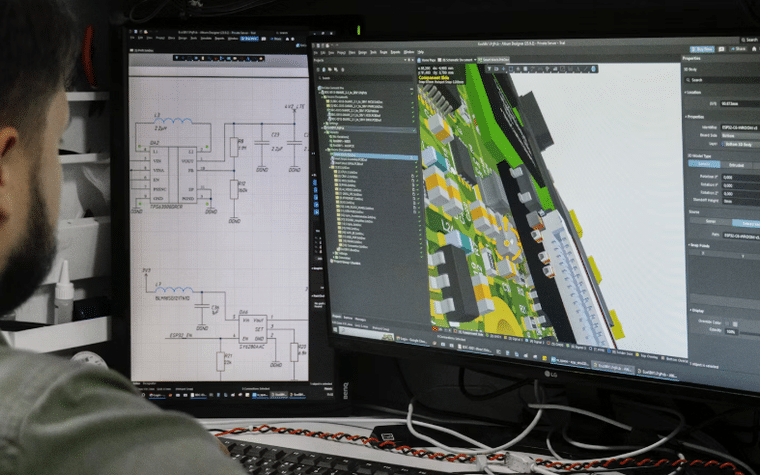Click the last icon in the schematic active bar

(261, 58)
